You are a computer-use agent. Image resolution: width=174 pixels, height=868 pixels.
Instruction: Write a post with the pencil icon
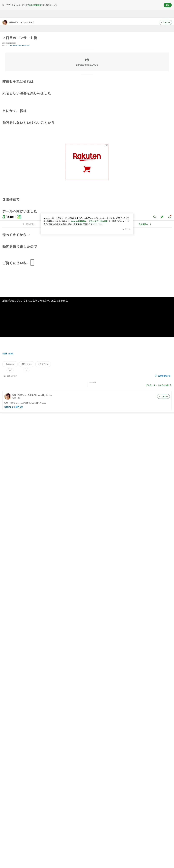(162, 217)
